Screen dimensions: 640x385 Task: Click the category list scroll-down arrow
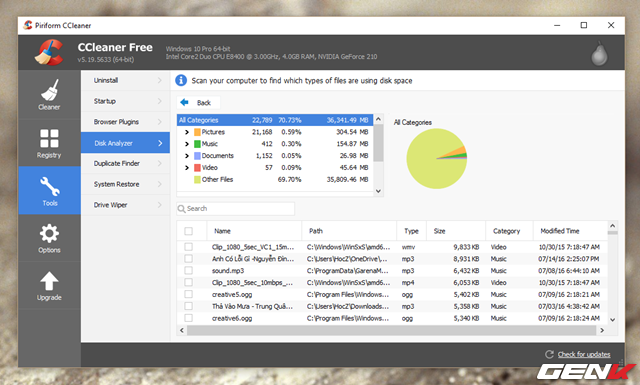(x=378, y=191)
